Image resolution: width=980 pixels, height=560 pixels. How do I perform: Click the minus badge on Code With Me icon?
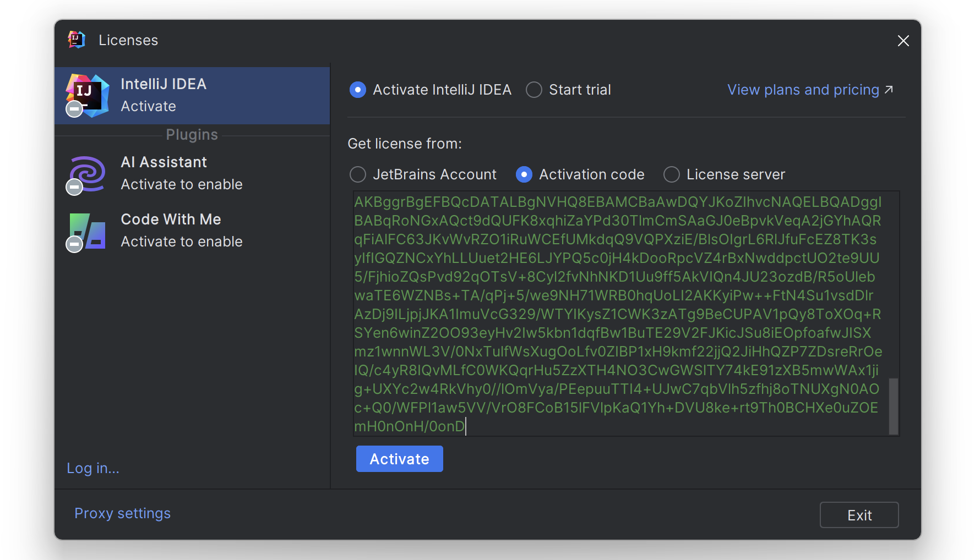(x=74, y=244)
